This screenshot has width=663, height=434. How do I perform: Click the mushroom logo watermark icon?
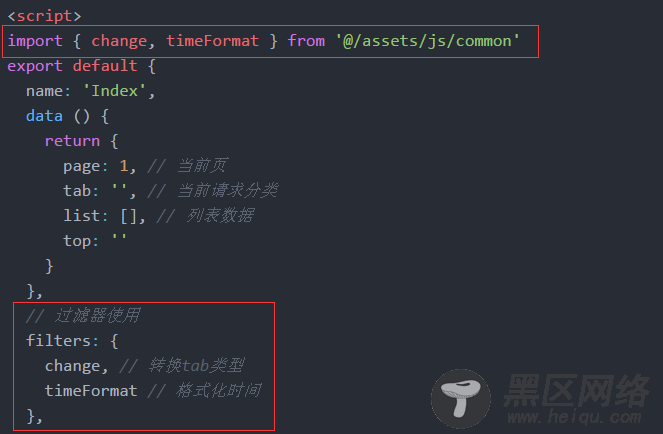click(461, 398)
